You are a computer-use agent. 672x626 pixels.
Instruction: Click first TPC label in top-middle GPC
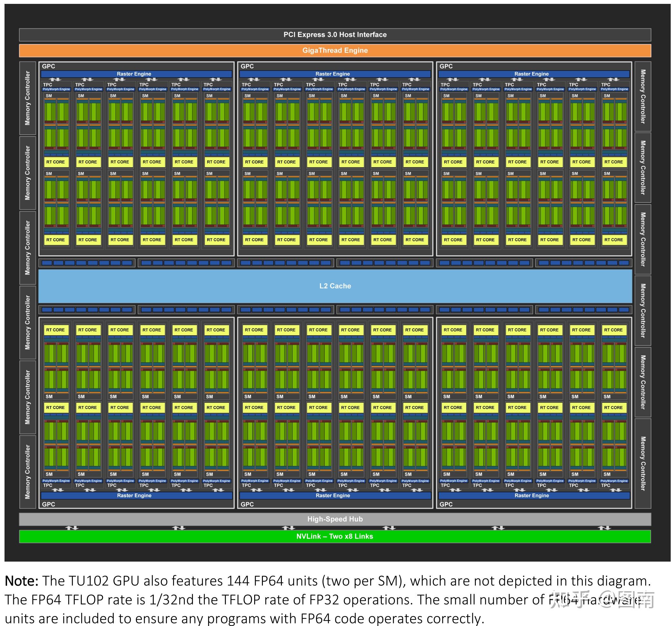[x=246, y=85]
